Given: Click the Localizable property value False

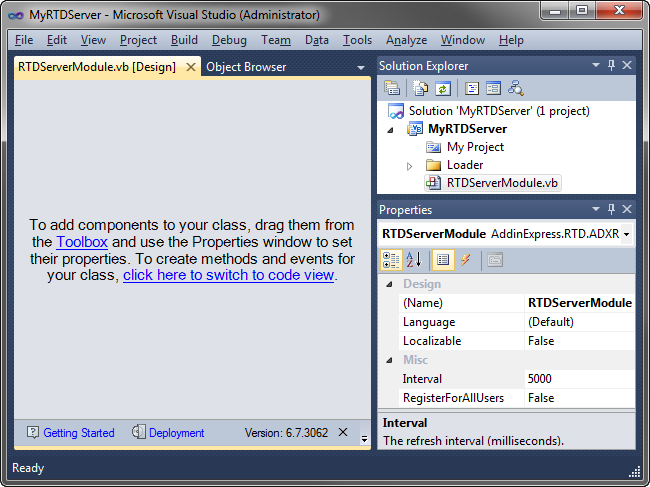Looking at the screenshot, I should [580, 341].
